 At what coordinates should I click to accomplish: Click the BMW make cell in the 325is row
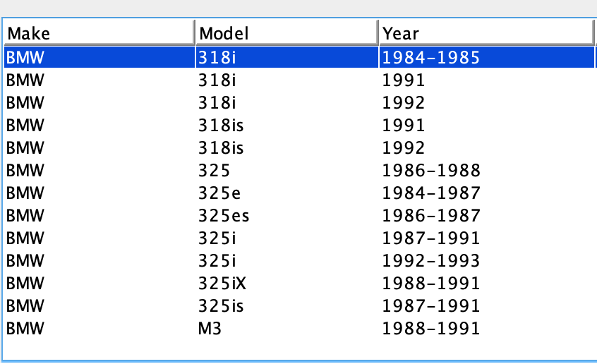tap(99, 305)
